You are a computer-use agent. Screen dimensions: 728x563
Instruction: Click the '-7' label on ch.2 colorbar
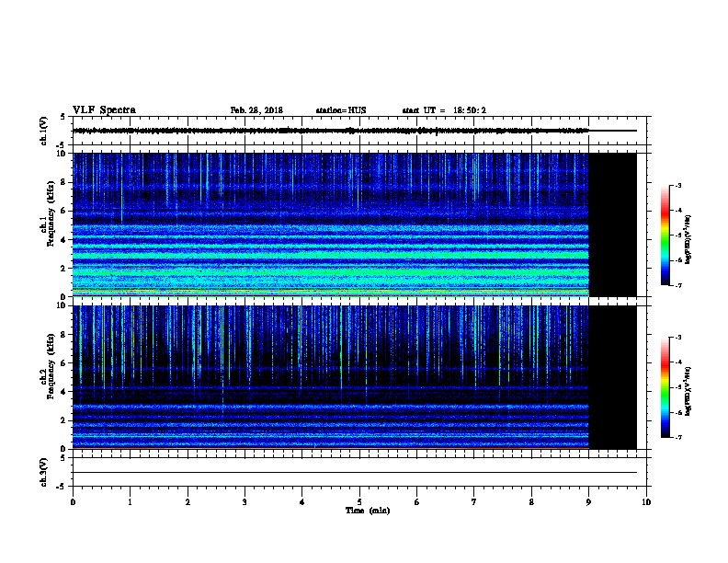678,437
